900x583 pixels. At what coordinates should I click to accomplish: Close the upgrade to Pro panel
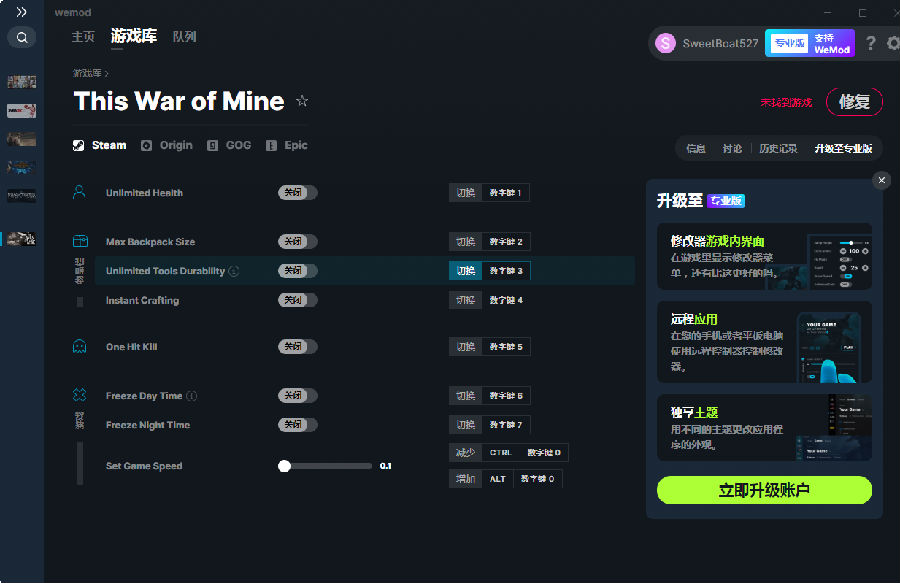(880, 180)
